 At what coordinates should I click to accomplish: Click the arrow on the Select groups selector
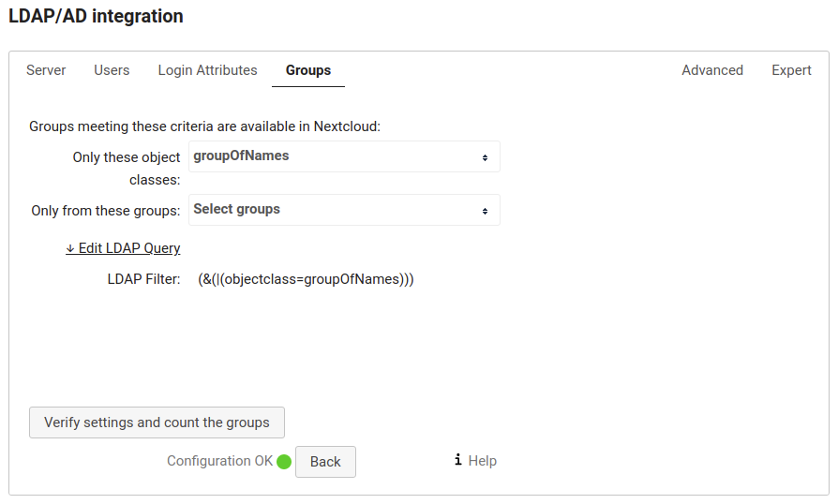pyautogui.click(x=485, y=211)
